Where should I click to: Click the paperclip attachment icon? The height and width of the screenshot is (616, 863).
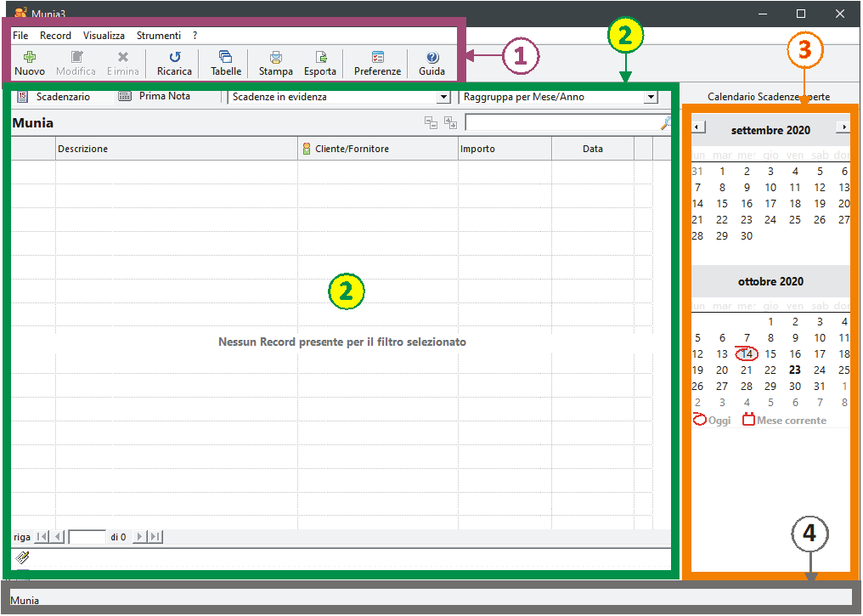point(23,557)
